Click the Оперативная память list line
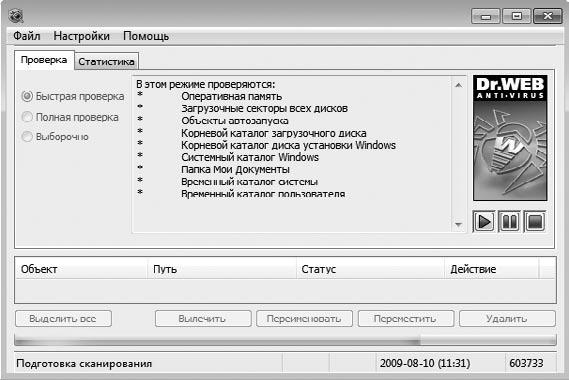 click(232, 96)
